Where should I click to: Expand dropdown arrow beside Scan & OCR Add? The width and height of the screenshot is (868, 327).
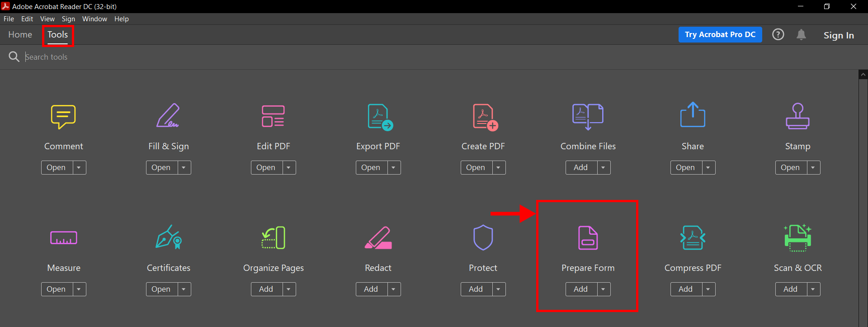[x=813, y=289]
